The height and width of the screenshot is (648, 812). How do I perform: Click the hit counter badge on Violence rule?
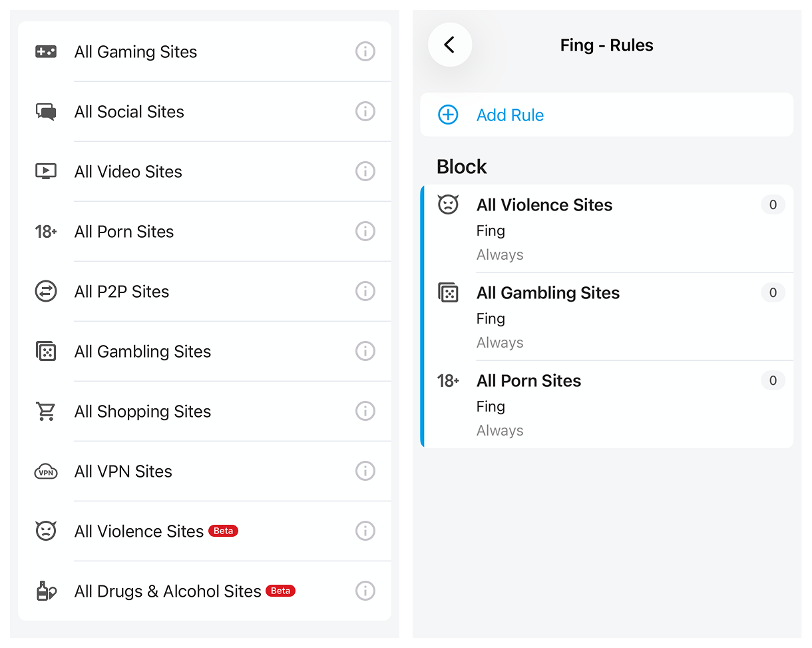point(773,205)
